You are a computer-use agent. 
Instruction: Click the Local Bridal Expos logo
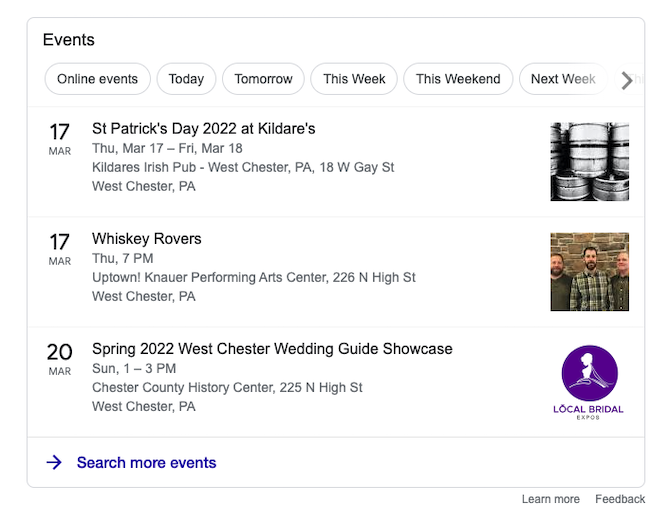(589, 381)
